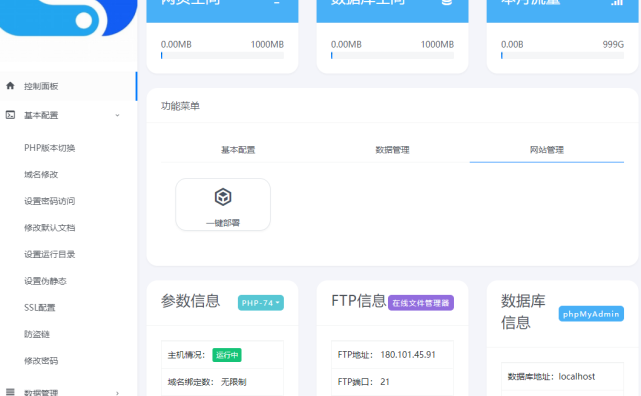
Task: Click the monthly traffic usage progress bar
Action: (x=563, y=56)
